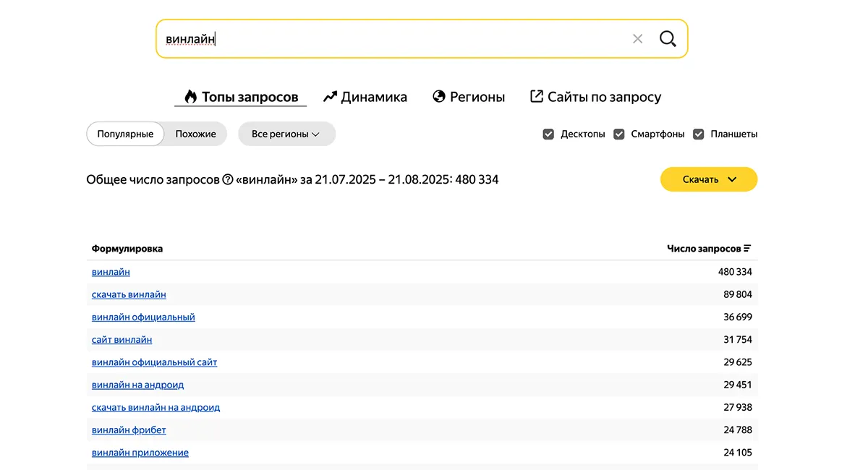Click the sort icon beside Число запросов
The image size is (868, 470).
(x=747, y=249)
